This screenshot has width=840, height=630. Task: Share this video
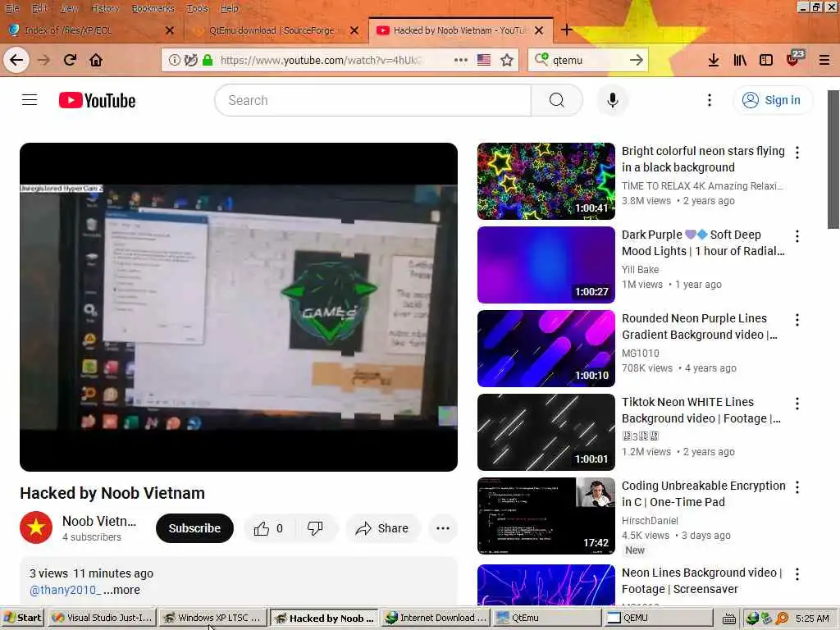(382, 528)
